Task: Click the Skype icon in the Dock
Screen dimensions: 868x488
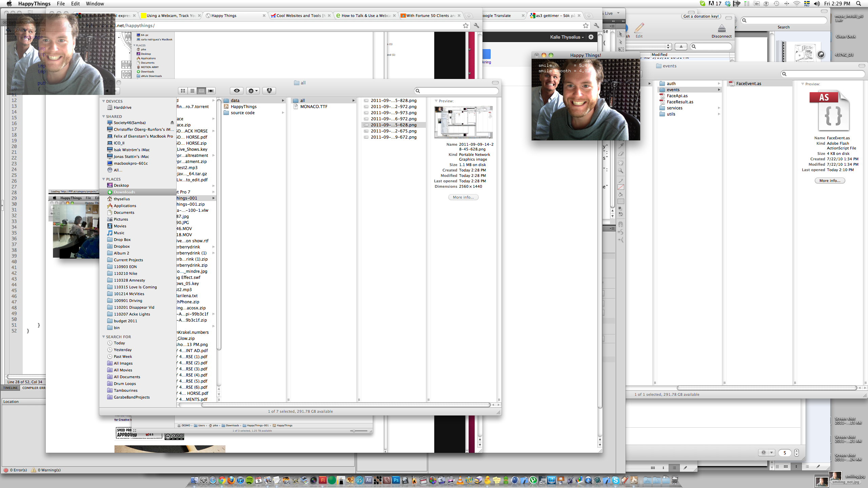Action: pos(615,480)
